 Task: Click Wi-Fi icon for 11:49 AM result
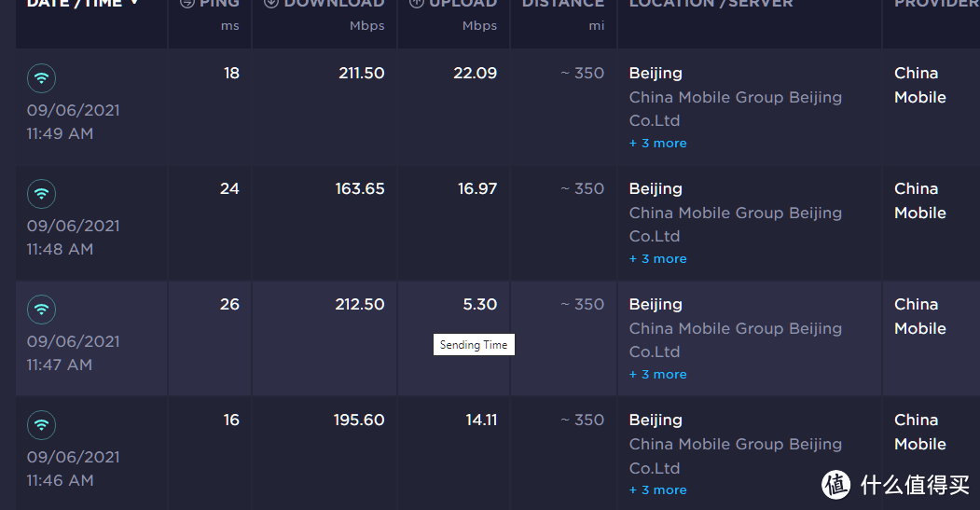pyautogui.click(x=41, y=78)
